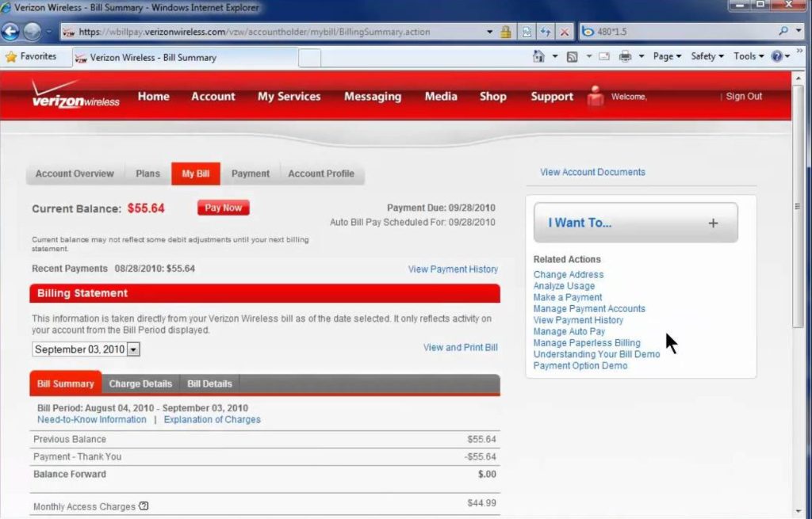Select the Account Overview tab
Screen dimensions: 812x519
point(75,174)
